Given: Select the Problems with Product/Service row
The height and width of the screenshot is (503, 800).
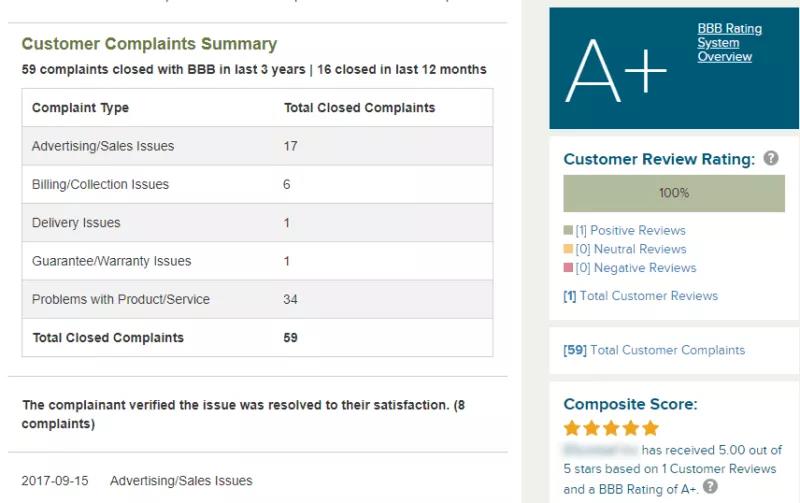Looking at the screenshot, I should [257, 299].
